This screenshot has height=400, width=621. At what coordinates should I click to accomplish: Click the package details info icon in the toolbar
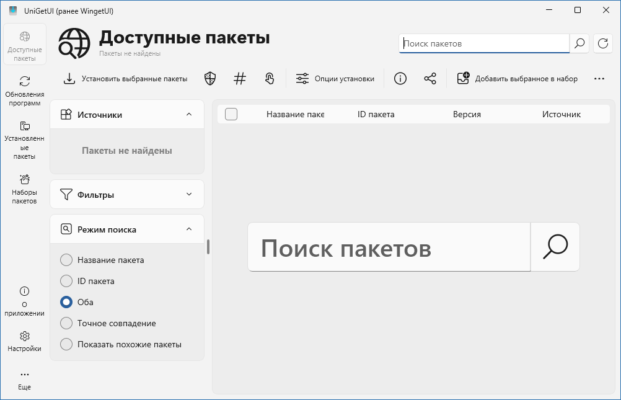click(400, 79)
